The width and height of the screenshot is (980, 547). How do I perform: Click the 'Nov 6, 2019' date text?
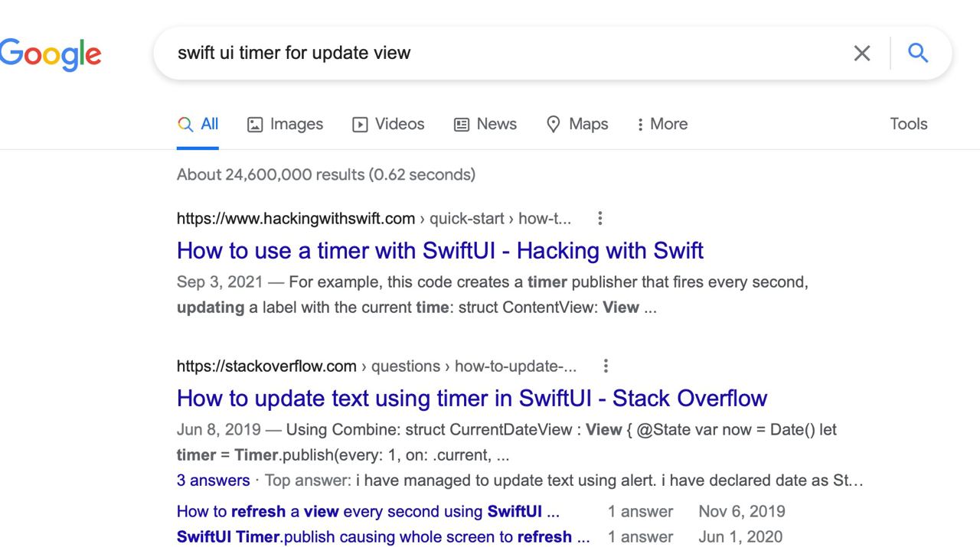(742, 511)
